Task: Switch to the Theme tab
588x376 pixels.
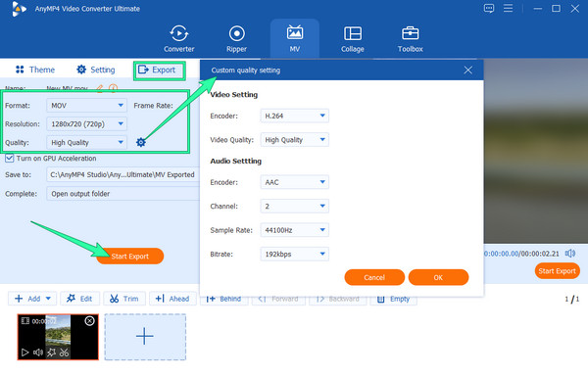Action: (35, 70)
